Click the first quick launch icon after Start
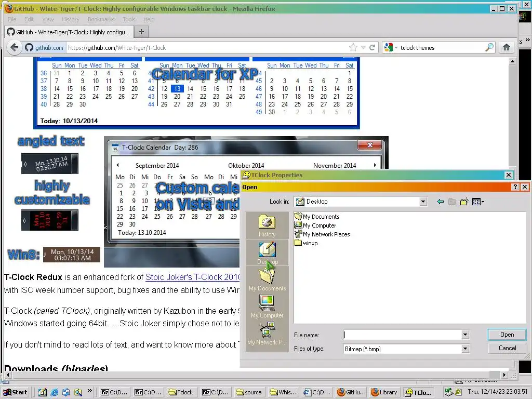The height and width of the screenshot is (399, 532). click(x=42, y=392)
